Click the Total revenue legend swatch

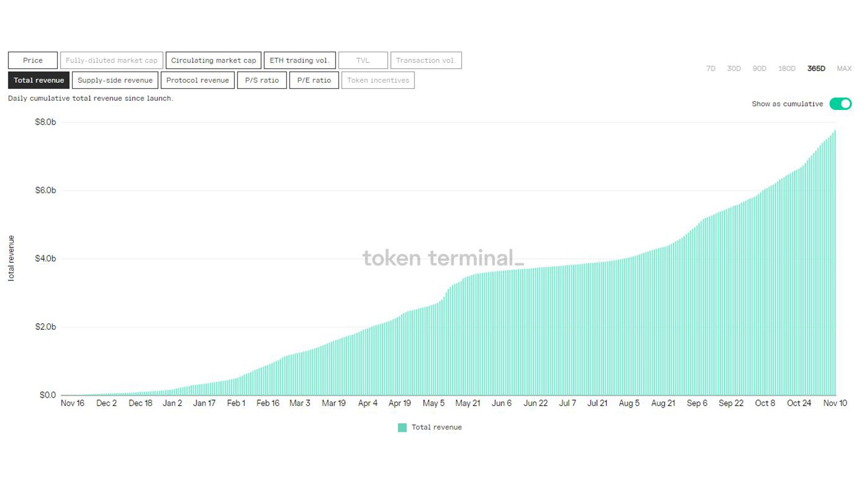coord(402,427)
